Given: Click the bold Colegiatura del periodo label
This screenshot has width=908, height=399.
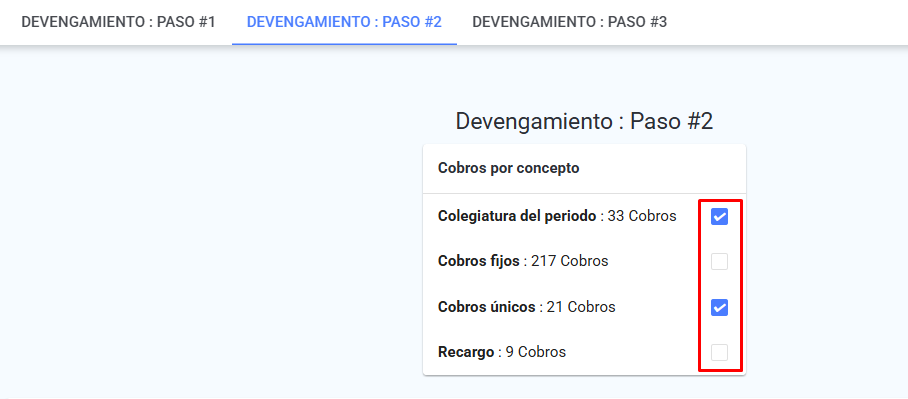Looking at the screenshot, I should click(517, 217).
